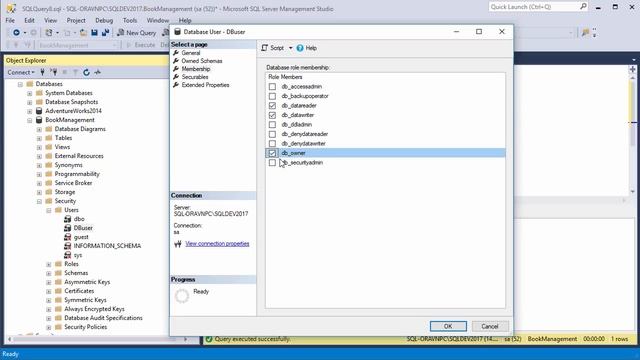Click the Script button in the dialog toolbar
The image size is (640, 360).
coord(273,48)
